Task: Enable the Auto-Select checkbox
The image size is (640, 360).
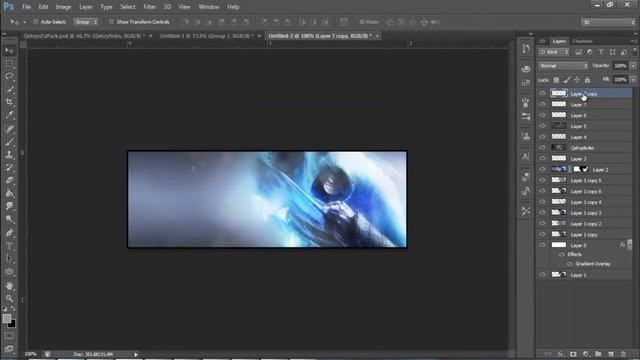Action: pos(36,22)
